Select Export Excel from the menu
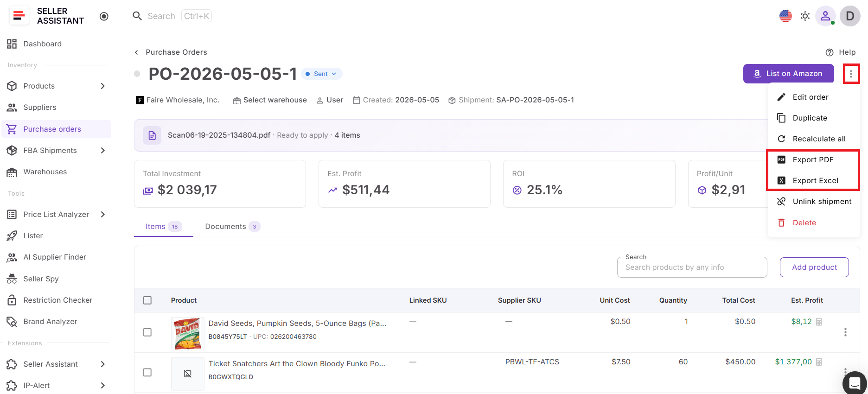The width and height of the screenshot is (868, 394). (814, 180)
